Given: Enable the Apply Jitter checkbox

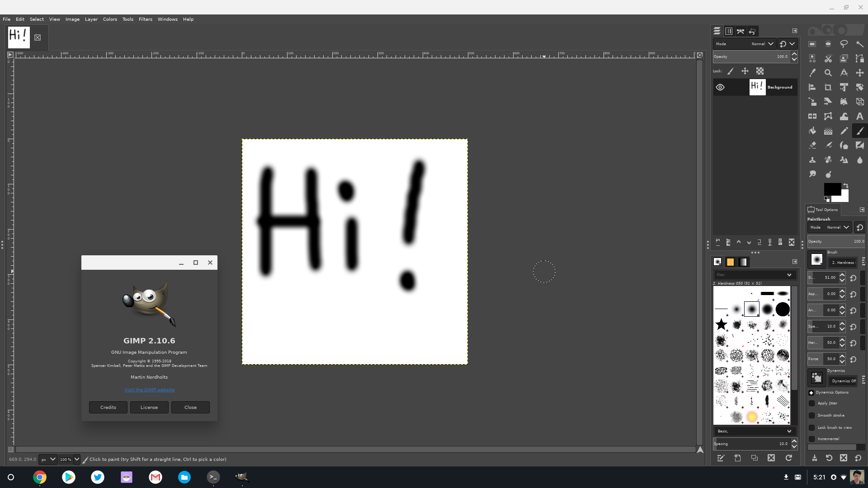Looking at the screenshot, I should click(x=811, y=403).
